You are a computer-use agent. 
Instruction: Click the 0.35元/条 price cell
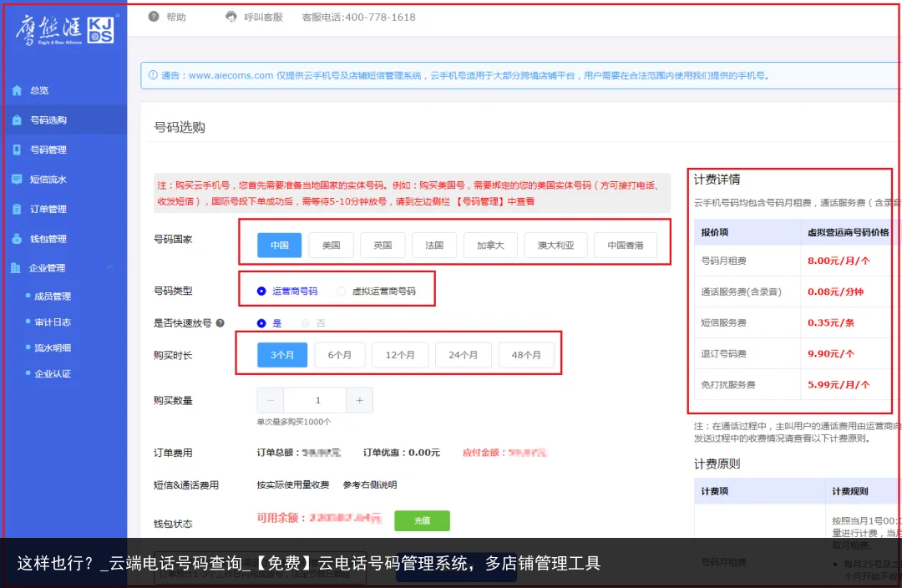click(x=831, y=322)
